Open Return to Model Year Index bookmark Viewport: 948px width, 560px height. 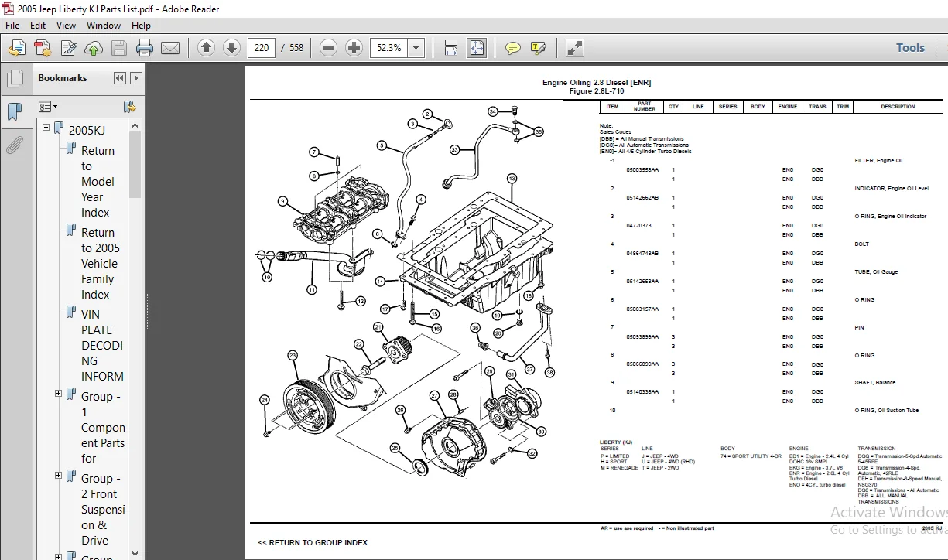(98, 182)
